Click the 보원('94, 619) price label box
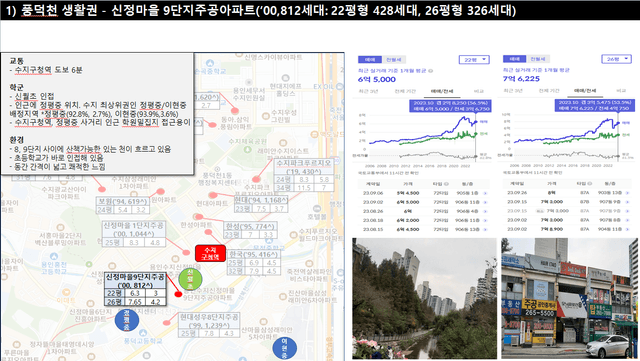 click(x=122, y=205)
